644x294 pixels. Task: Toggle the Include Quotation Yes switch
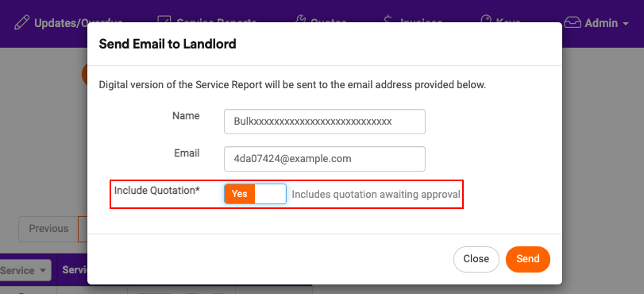pos(255,194)
